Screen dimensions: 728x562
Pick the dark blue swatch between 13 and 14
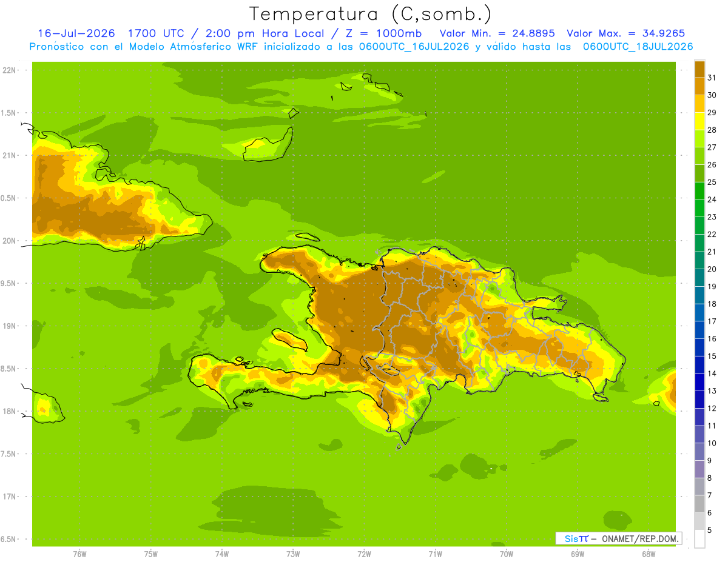pyautogui.click(x=699, y=382)
